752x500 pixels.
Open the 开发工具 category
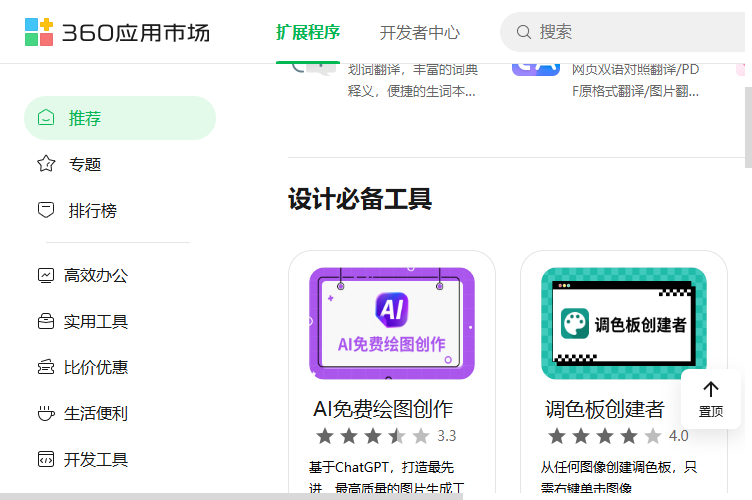click(x=96, y=460)
